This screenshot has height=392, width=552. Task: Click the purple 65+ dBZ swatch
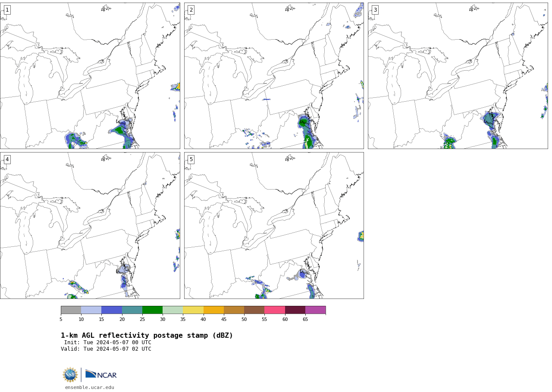point(315,310)
